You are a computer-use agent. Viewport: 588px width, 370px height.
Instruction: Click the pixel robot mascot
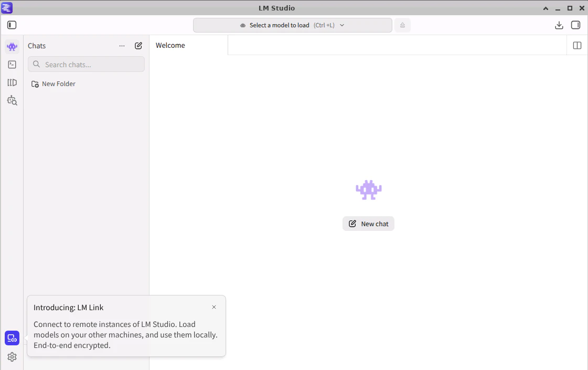click(x=369, y=190)
